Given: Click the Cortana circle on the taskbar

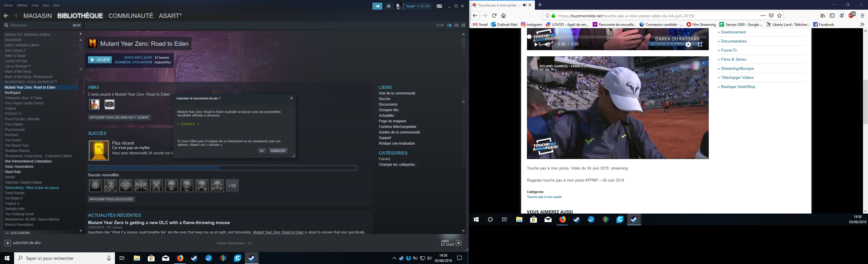Looking at the screenshot, I should (x=490, y=219).
